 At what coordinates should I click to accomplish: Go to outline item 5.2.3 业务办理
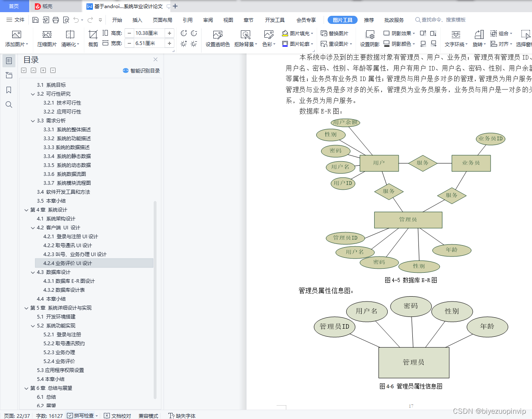(59, 353)
